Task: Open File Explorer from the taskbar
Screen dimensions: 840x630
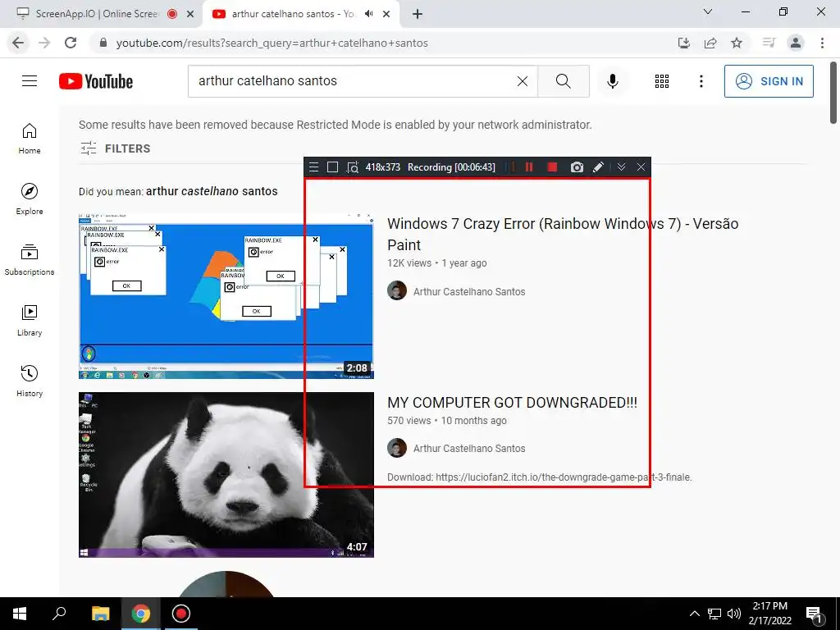Action: [x=100, y=614]
